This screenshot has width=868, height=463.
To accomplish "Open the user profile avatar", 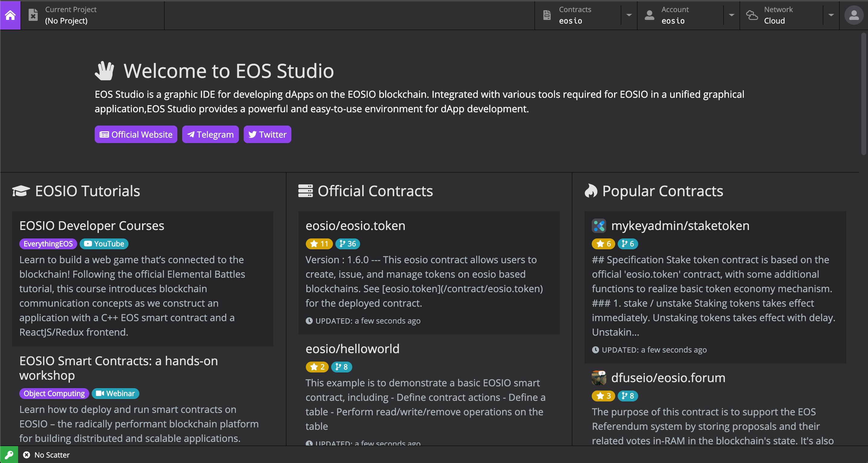I will pyautogui.click(x=854, y=15).
